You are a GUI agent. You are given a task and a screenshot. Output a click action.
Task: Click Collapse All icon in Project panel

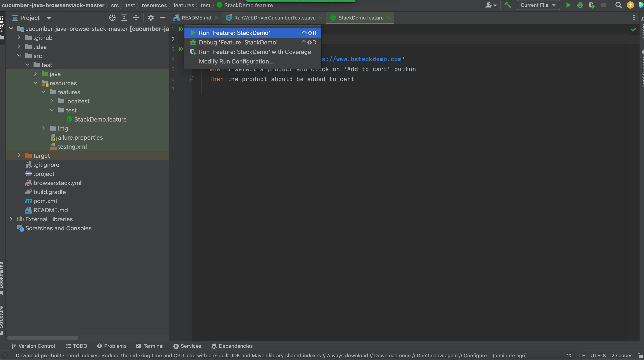click(136, 18)
